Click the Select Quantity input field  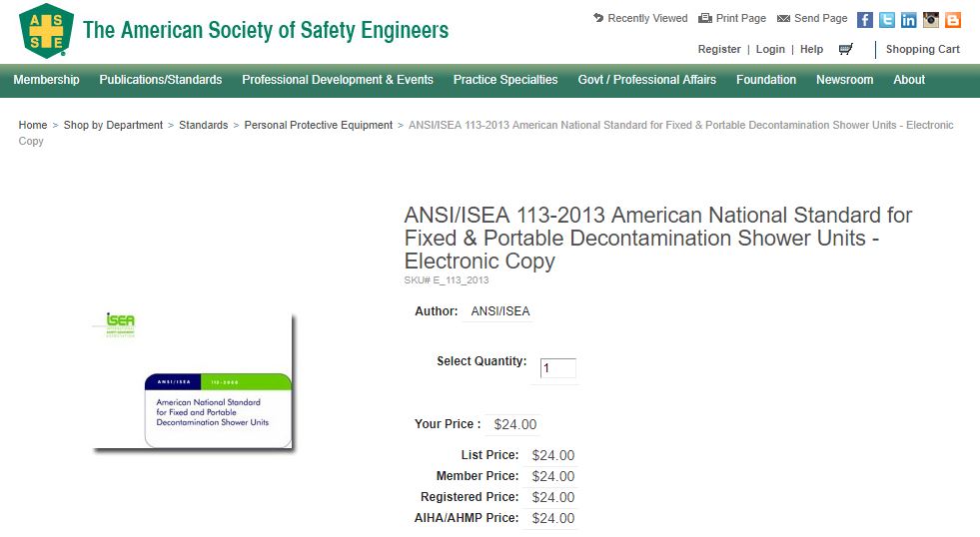point(558,368)
